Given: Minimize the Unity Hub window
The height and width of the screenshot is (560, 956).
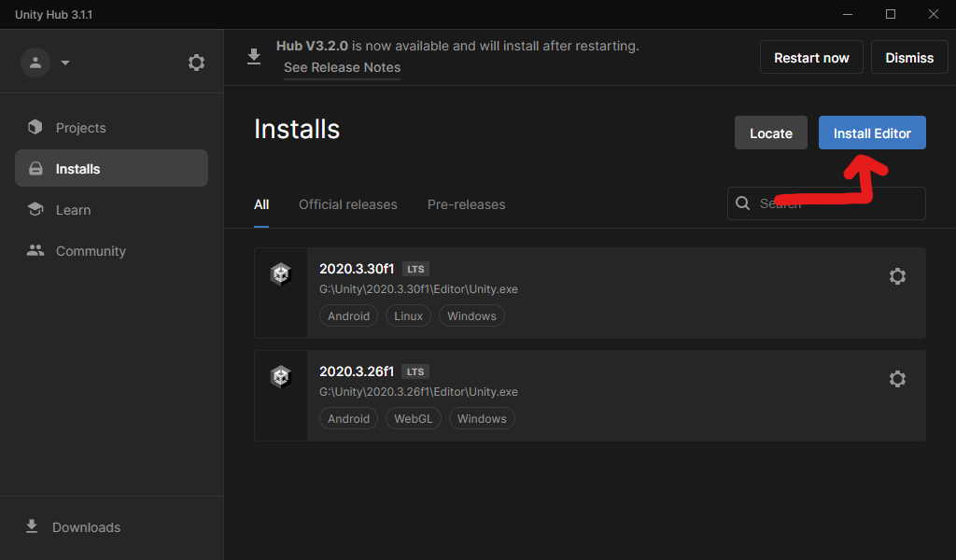Looking at the screenshot, I should (x=848, y=14).
